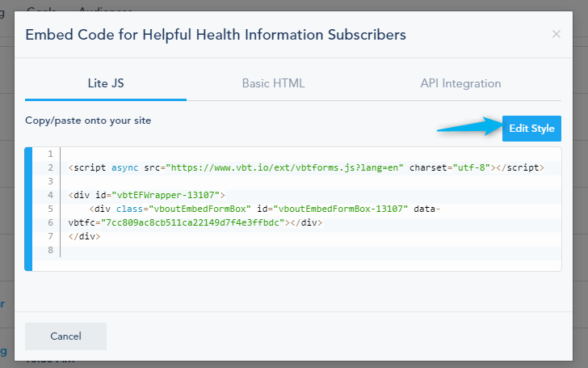This screenshot has width=588, height=368.
Task: Place cursor on empty code line 1
Action: point(311,154)
